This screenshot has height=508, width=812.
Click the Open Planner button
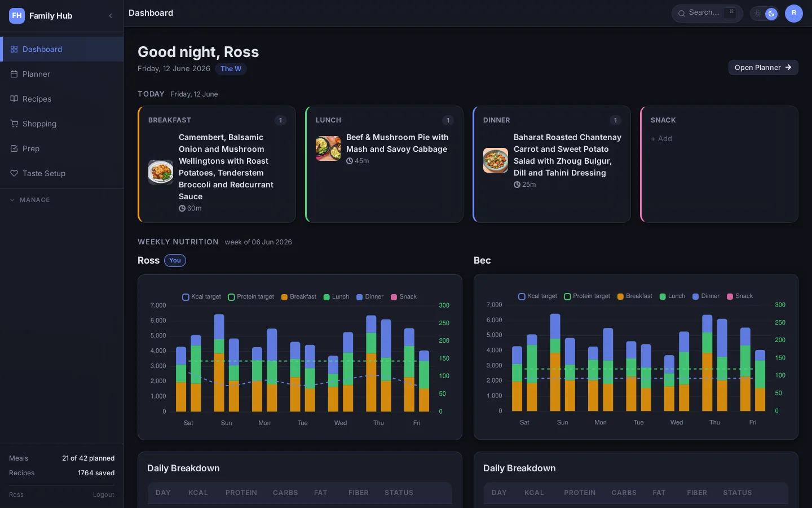[763, 67]
